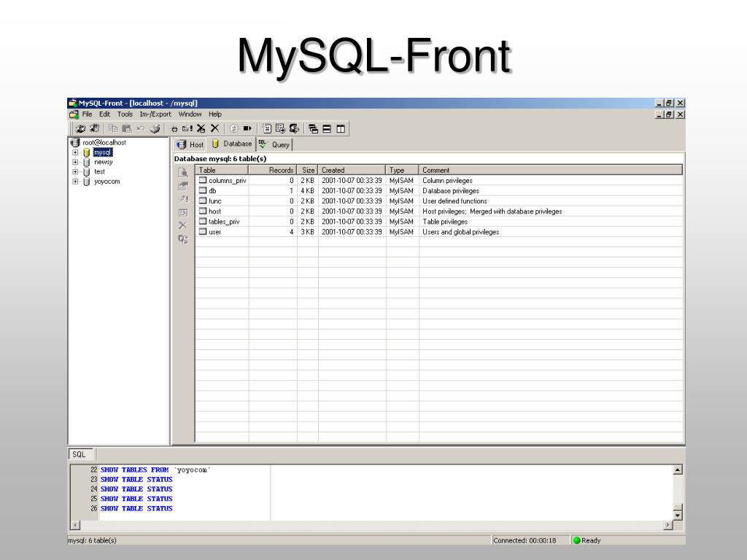
Task: Select the func table row
Action: click(439, 201)
